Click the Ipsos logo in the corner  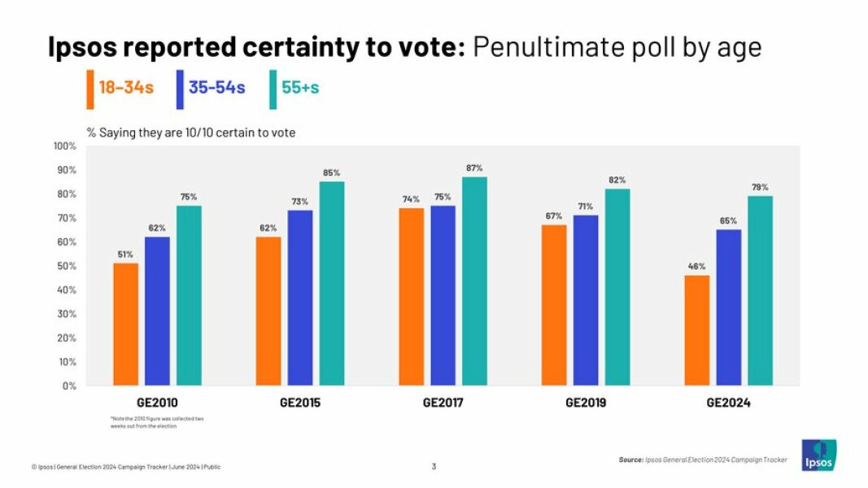(x=818, y=455)
